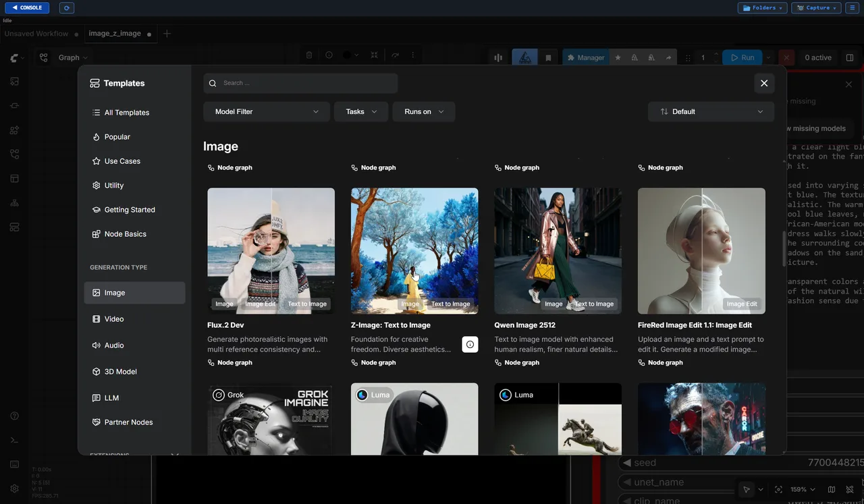
Task: Select Partner Nodes category
Action: [x=134, y=422]
